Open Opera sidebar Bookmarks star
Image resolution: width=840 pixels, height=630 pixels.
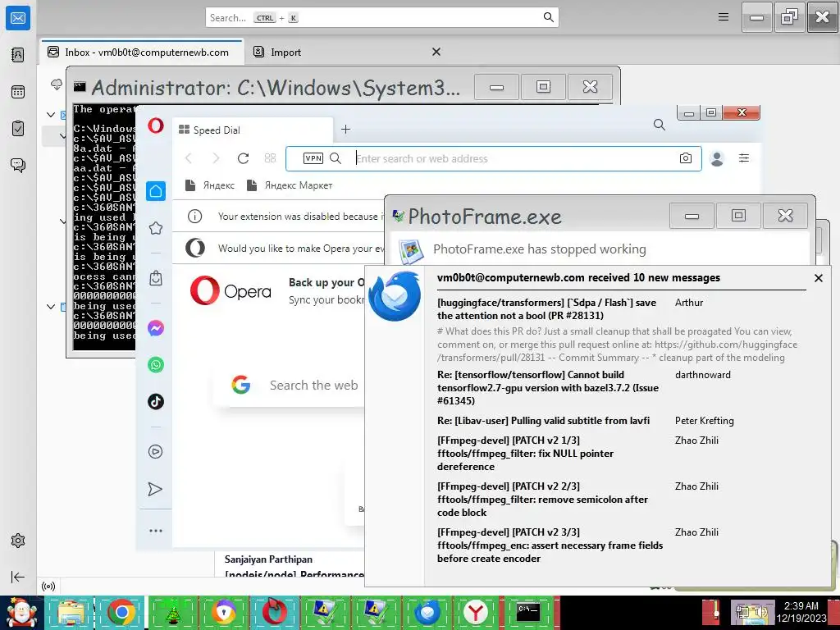coord(156,228)
